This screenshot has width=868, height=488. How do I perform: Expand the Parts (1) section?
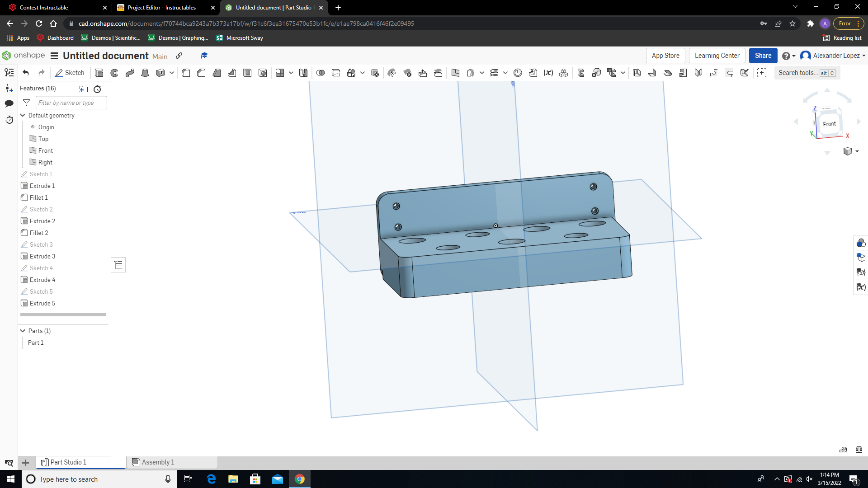22,331
